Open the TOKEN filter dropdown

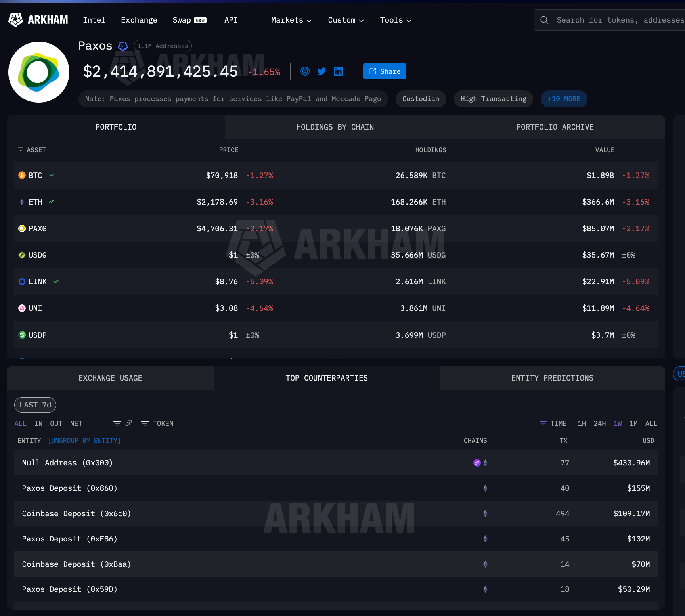(157, 423)
